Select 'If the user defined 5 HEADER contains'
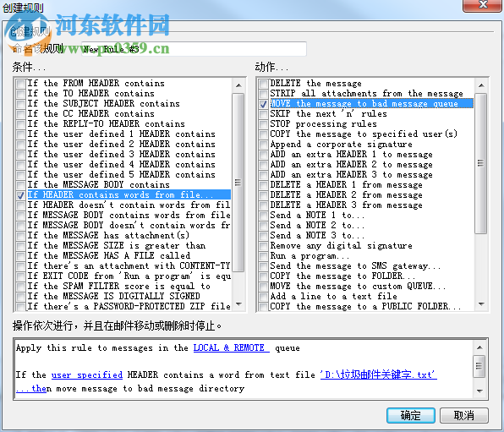 (121, 174)
